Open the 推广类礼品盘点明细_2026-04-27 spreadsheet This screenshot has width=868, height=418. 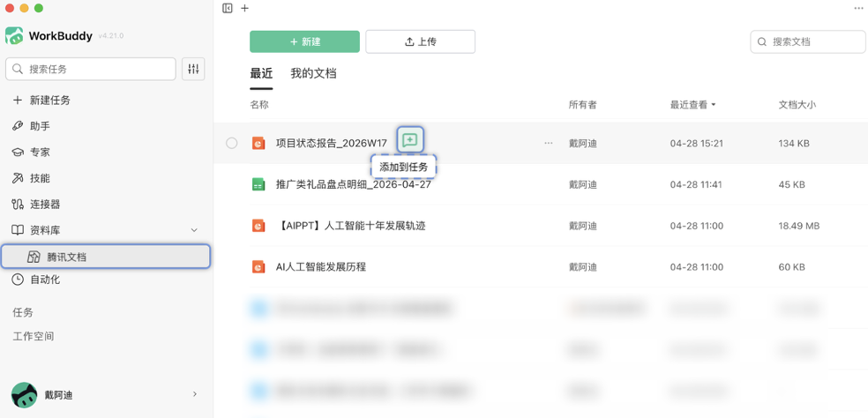point(353,184)
